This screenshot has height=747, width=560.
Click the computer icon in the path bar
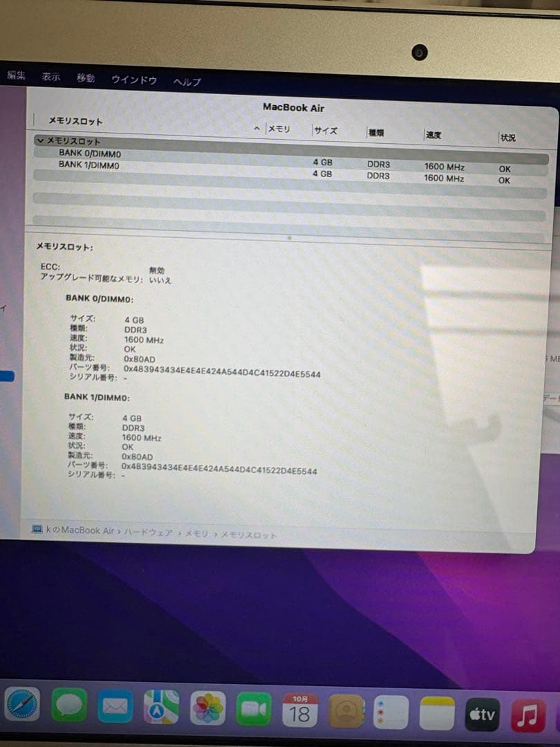point(37,529)
